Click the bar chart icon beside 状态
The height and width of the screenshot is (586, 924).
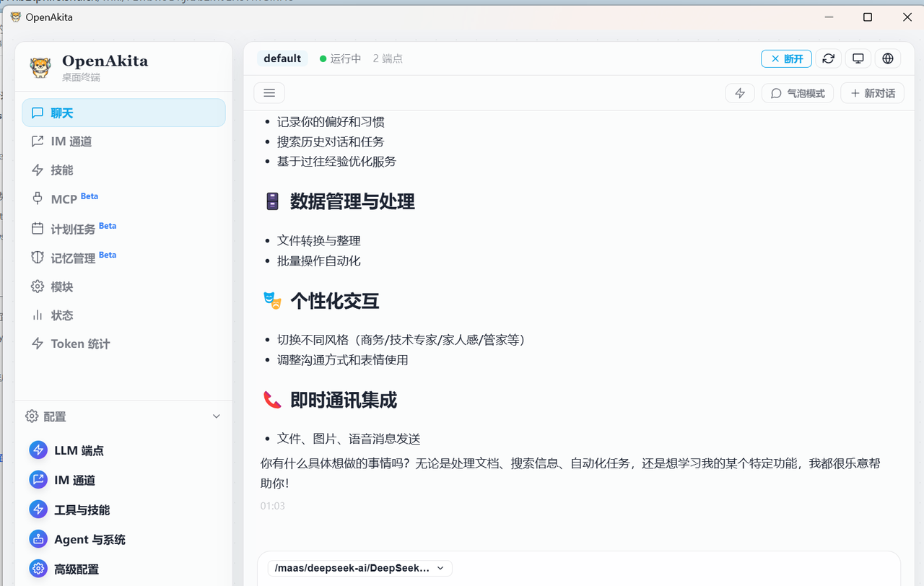[x=38, y=315]
